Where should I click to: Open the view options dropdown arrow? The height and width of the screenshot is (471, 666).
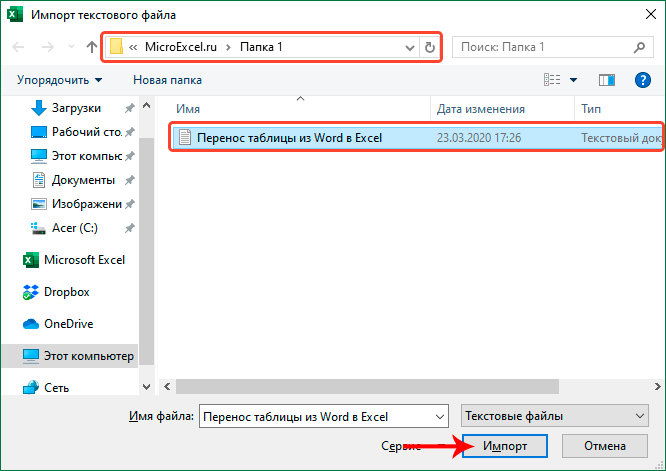pos(573,80)
